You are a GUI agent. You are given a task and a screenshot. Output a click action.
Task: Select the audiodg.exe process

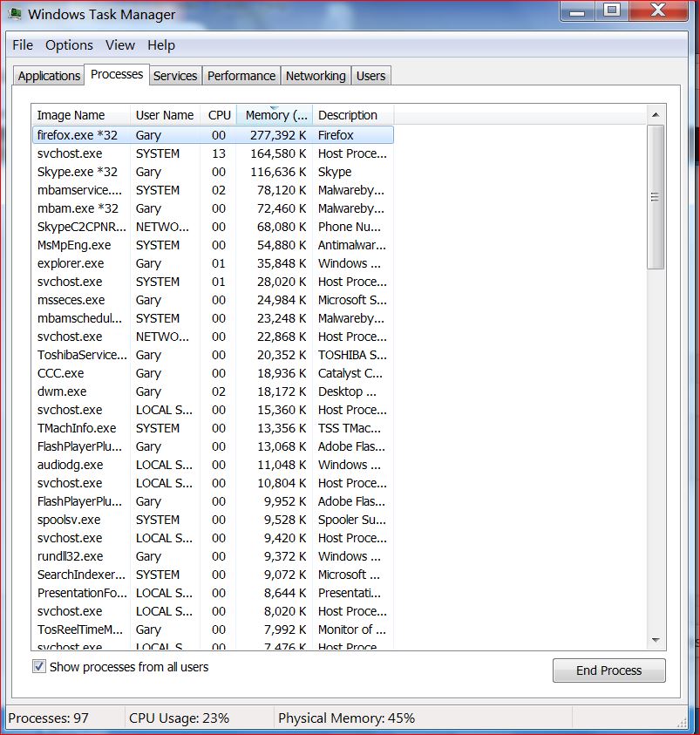click(213, 465)
